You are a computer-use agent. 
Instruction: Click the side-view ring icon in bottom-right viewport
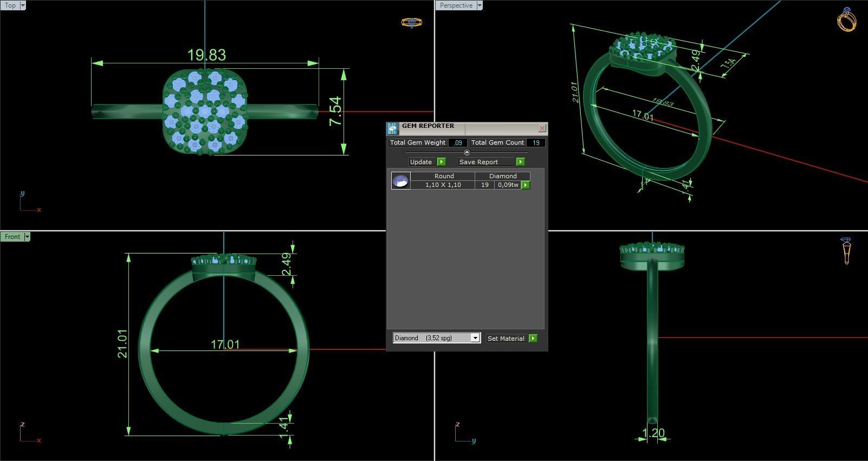847,251
